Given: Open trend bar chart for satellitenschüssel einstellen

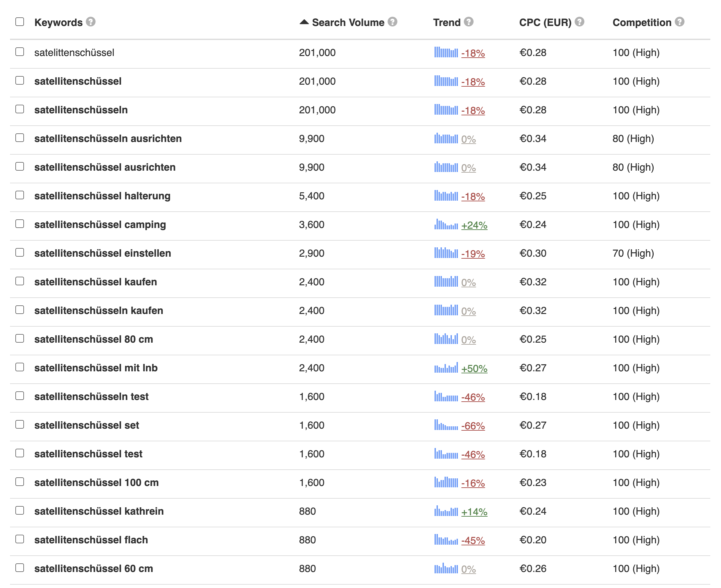Looking at the screenshot, I should point(446,253).
